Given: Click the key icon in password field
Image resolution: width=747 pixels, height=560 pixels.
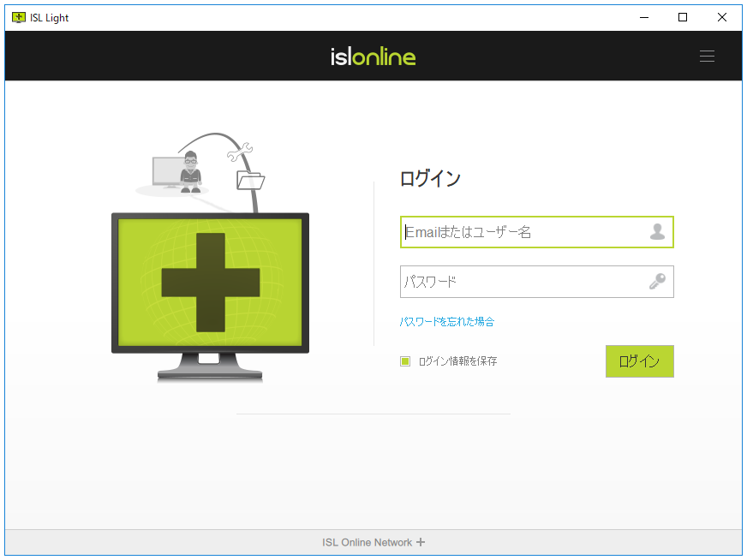Looking at the screenshot, I should coord(657,282).
